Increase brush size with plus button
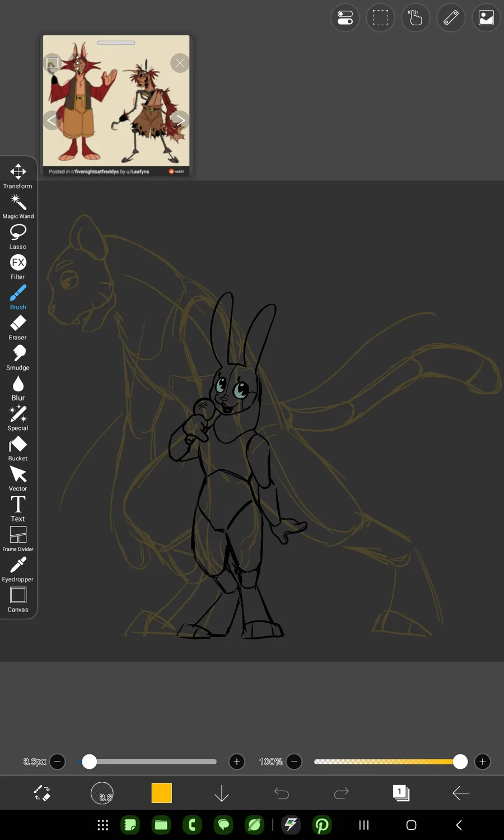The height and width of the screenshot is (840, 504). pos(237,762)
